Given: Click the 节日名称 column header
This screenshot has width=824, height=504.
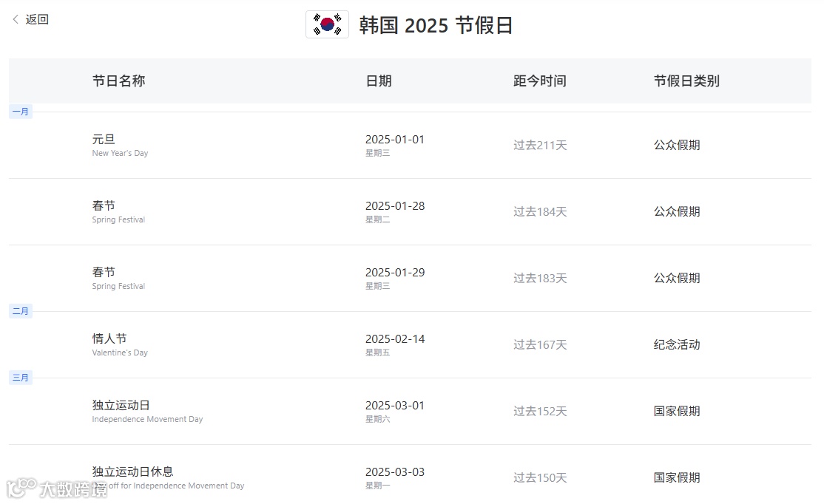Looking at the screenshot, I should click(x=118, y=81).
